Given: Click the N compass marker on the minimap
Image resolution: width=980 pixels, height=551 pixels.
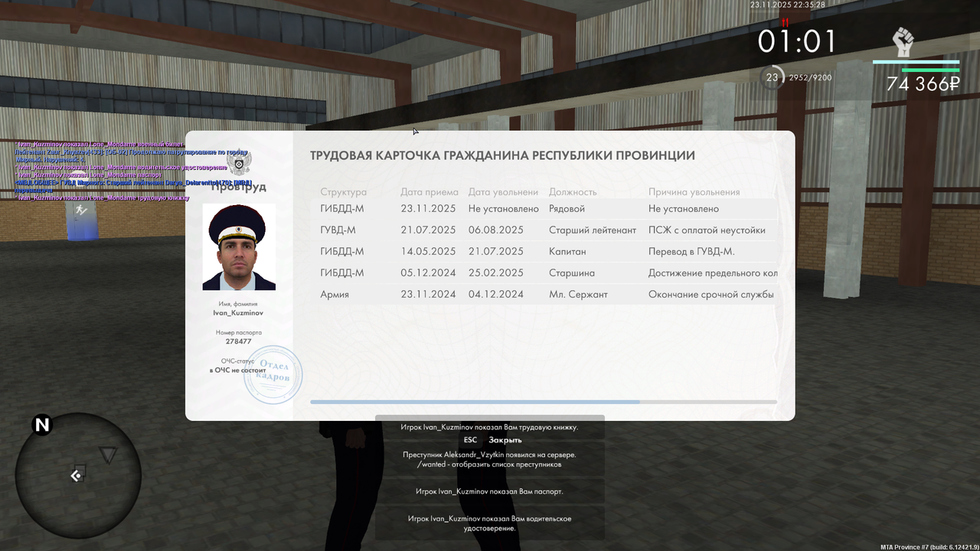Looking at the screenshot, I should point(41,425).
